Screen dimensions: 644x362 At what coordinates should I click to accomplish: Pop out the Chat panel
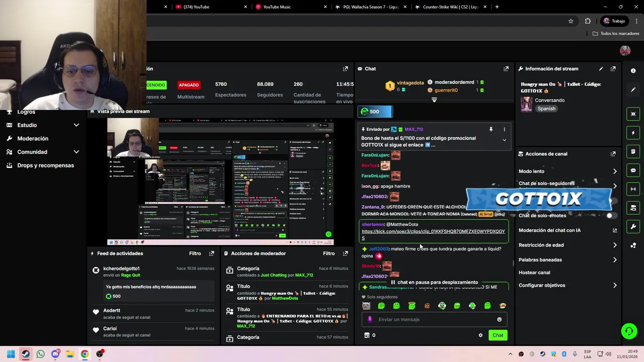(x=506, y=69)
